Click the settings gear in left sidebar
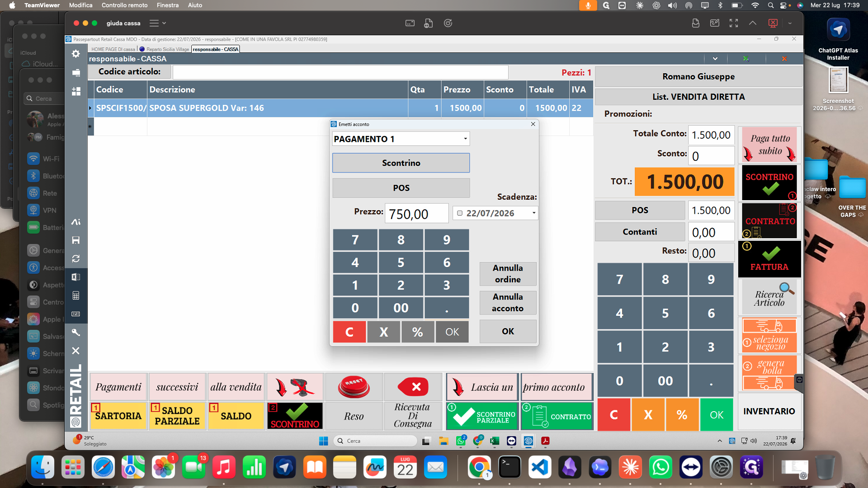The width and height of the screenshot is (868, 488). click(x=76, y=54)
